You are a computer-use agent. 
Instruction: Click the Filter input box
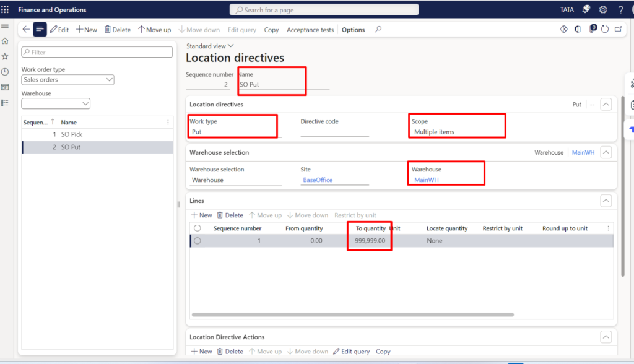tap(97, 52)
